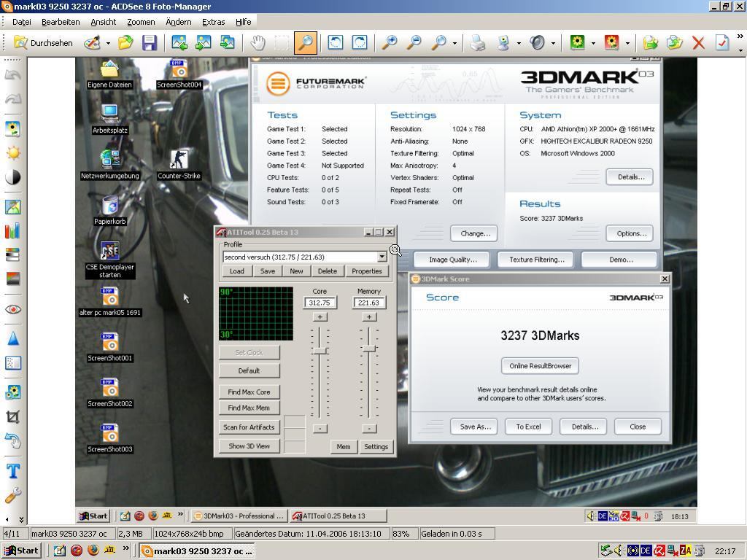
Task: Click the Firefox icon in the bottom taskbar quick launch
Action: coord(93,551)
